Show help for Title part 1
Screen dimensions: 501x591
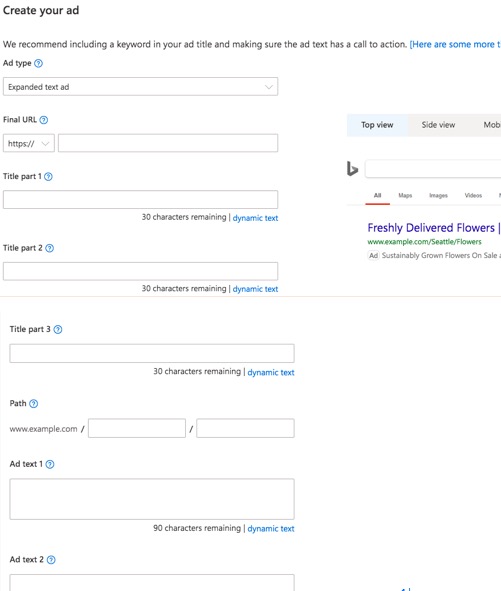pos(48,176)
